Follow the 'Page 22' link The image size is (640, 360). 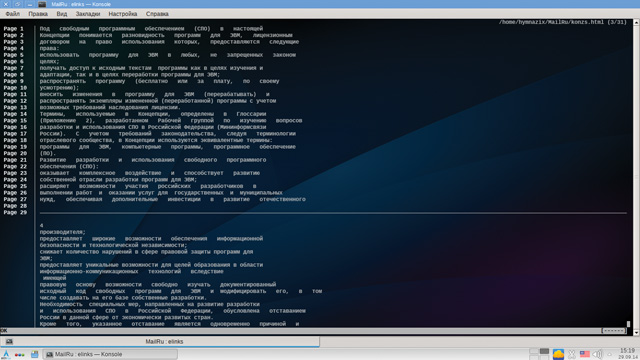15,167
